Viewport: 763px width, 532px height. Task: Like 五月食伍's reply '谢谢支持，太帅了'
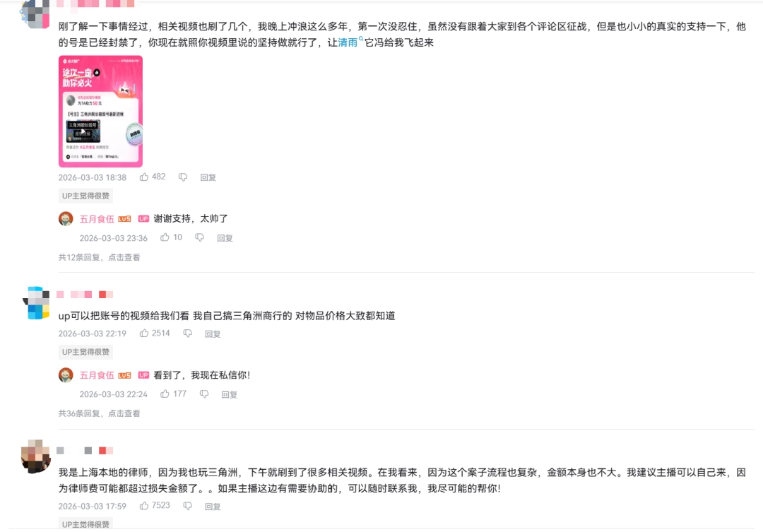[x=165, y=237]
